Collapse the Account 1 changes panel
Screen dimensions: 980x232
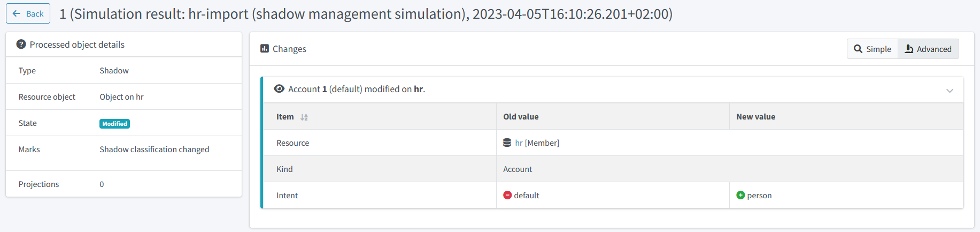click(950, 90)
